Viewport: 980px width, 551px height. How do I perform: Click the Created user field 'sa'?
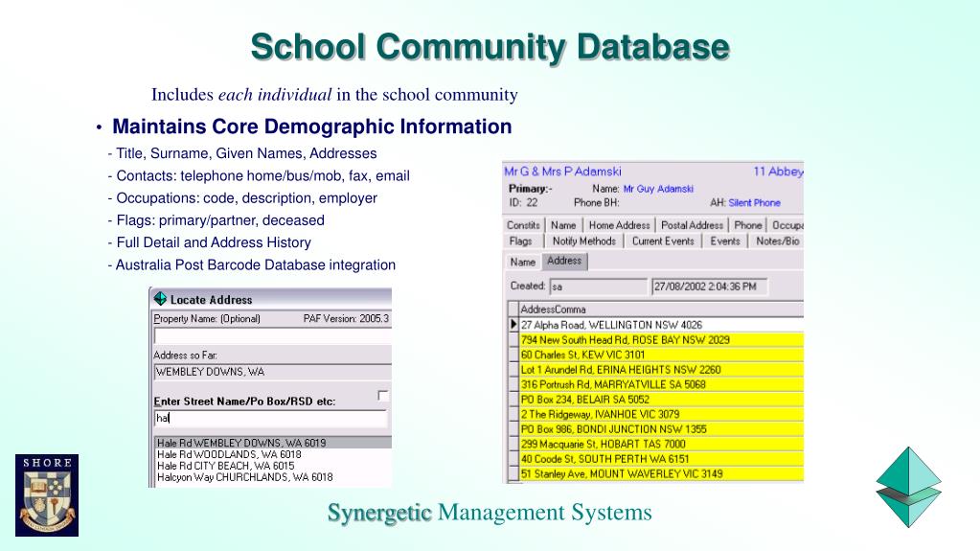tap(598, 287)
